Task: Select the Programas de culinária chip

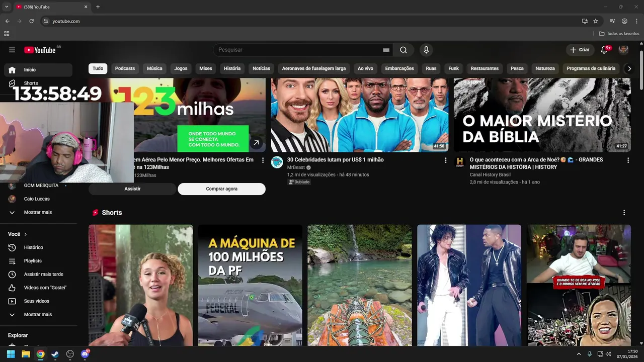Action: 591,68
